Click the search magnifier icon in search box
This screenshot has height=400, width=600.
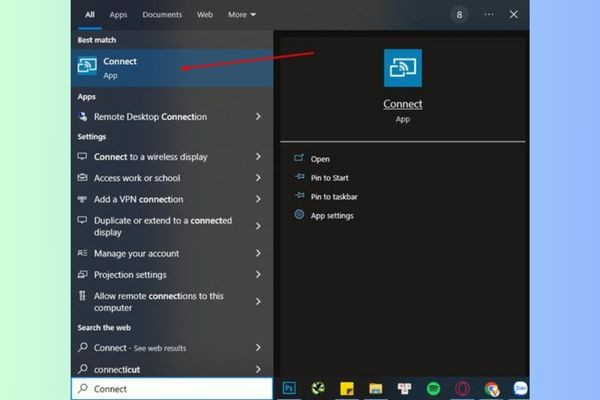[x=82, y=388]
